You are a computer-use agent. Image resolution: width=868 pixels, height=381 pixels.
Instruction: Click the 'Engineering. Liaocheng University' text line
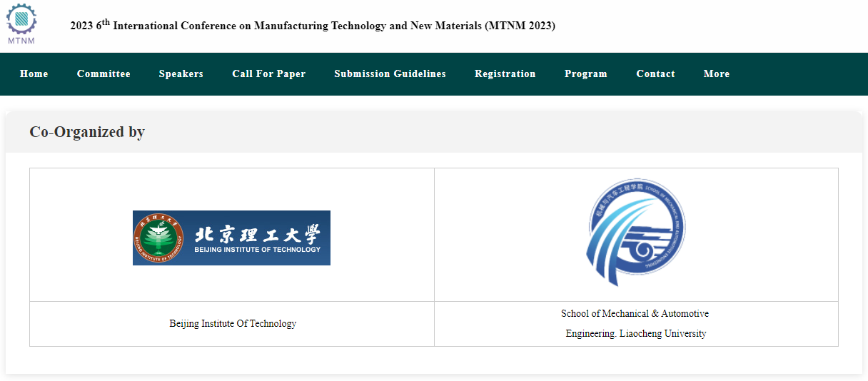tap(636, 333)
